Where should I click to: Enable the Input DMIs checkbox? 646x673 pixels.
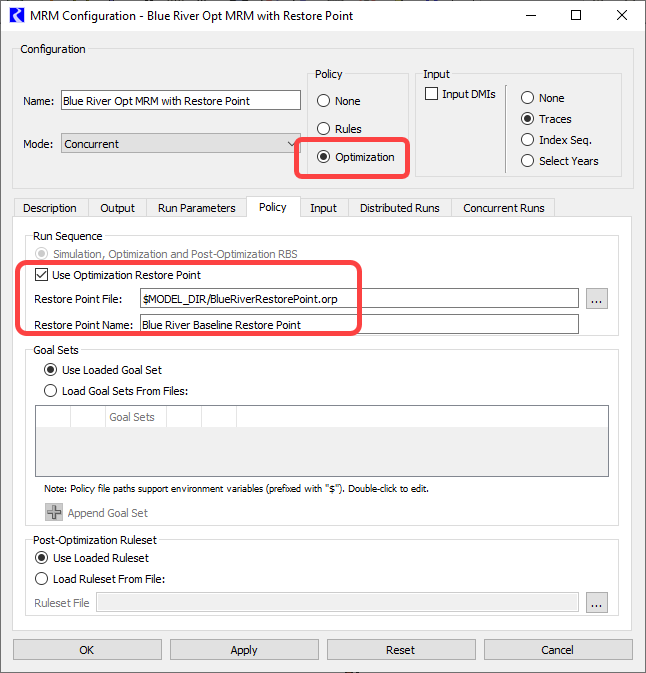tap(432, 94)
